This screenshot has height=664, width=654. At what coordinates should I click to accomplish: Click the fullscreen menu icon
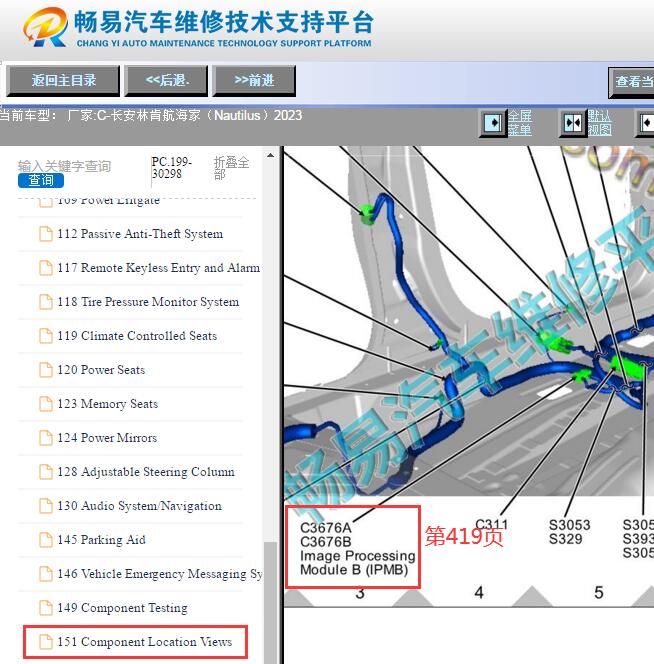coord(493,123)
